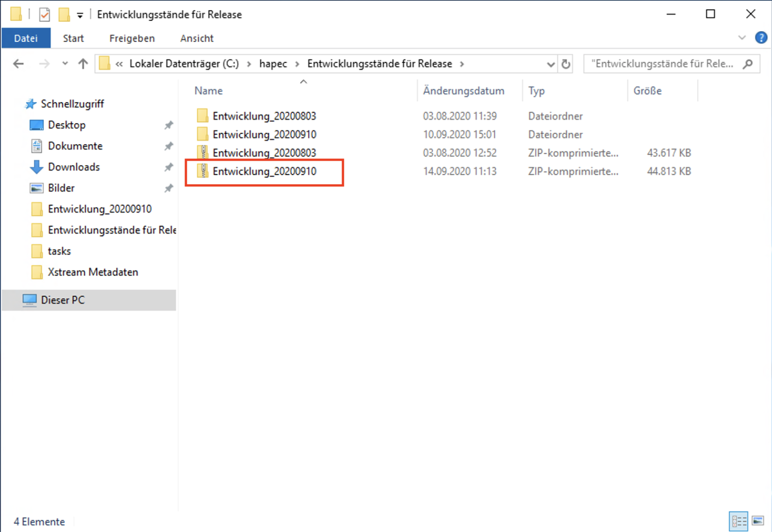772x532 pixels.
Task: Select the Entwicklung_20200910 ZIP file
Action: tap(264, 171)
